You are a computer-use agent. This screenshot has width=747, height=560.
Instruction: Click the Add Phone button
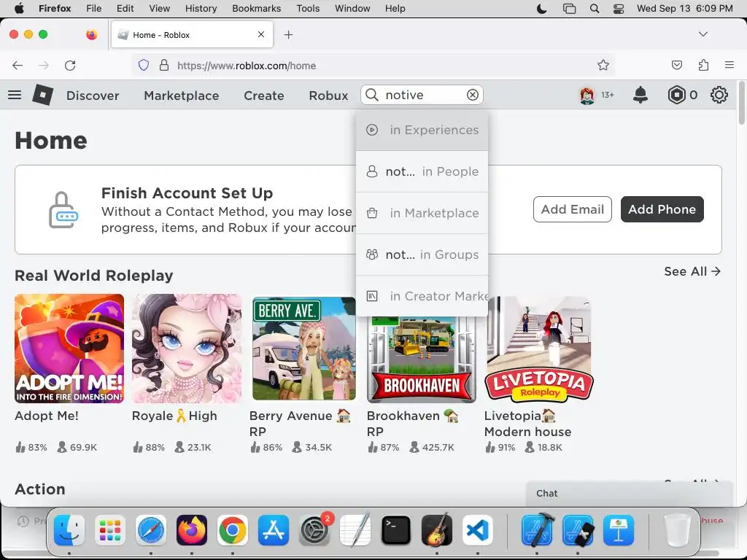662,209
